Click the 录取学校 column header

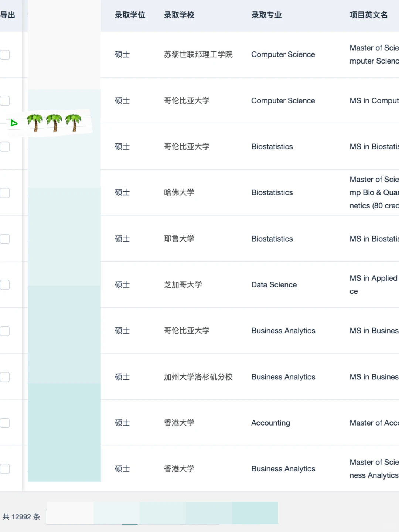(x=179, y=15)
